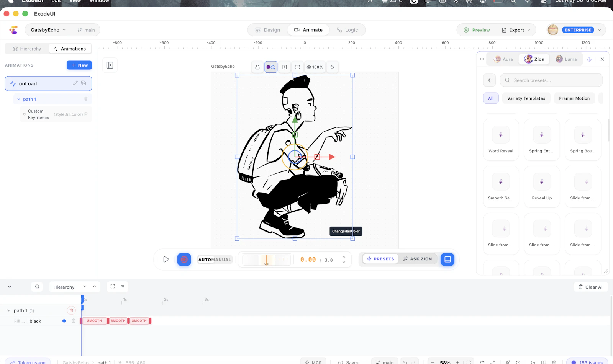The height and width of the screenshot is (364, 613).
Task: Close the presets assistant panel
Action: (x=602, y=59)
